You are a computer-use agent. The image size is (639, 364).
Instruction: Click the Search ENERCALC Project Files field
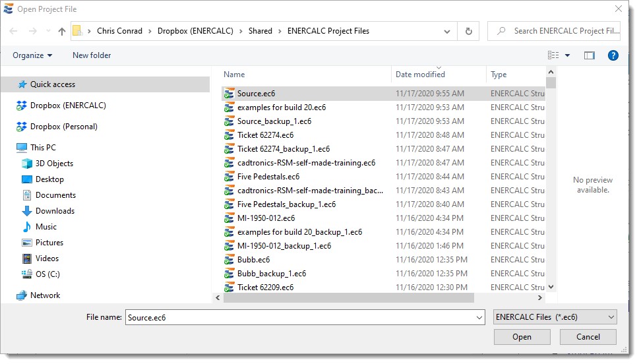coord(564,31)
